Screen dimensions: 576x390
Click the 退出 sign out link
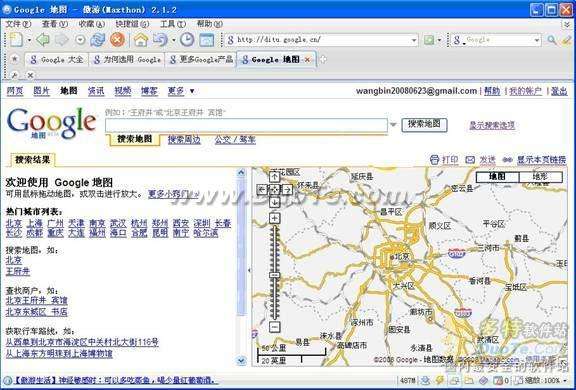click(559, 91)
